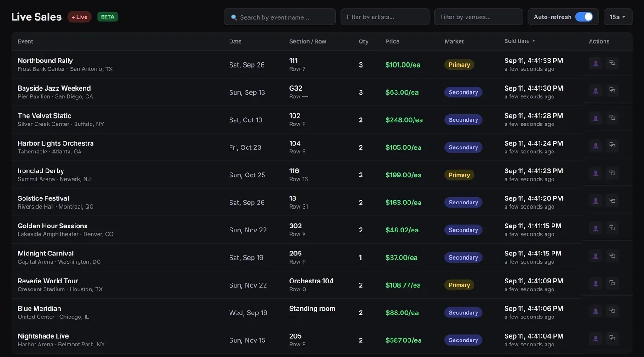Copy the Bayside Jazz Weekend sale row

(x=612, y=90)
